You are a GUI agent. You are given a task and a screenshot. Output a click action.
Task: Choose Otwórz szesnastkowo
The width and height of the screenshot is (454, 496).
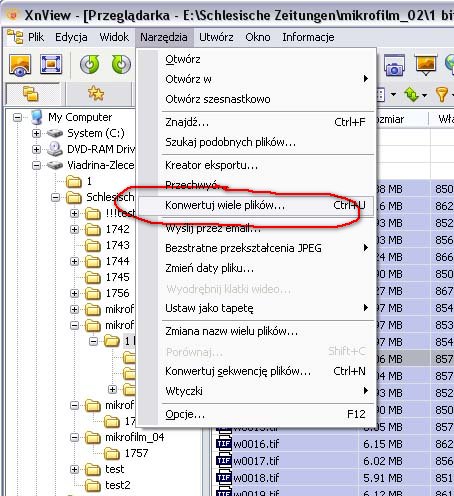tap(256, 99)
